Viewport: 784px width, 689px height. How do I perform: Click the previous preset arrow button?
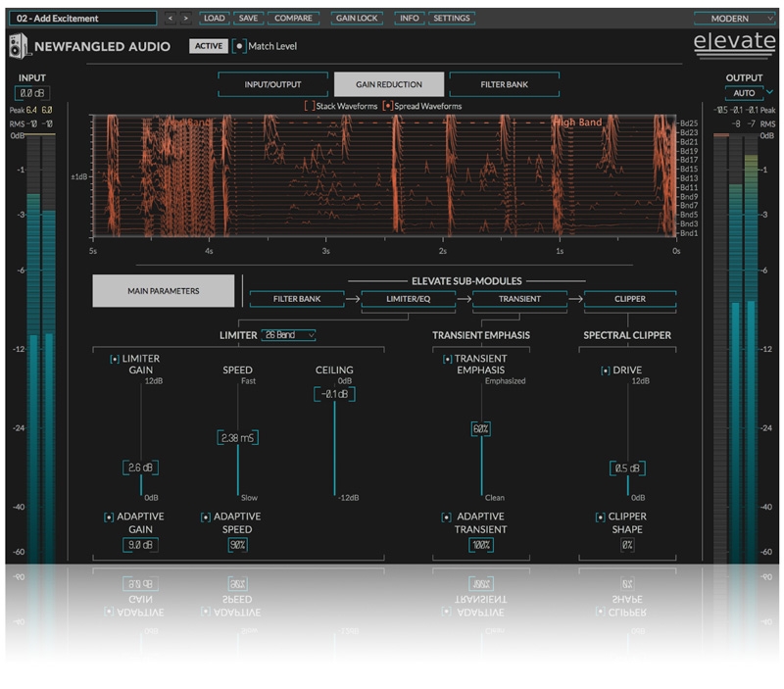tap(169, 18)
